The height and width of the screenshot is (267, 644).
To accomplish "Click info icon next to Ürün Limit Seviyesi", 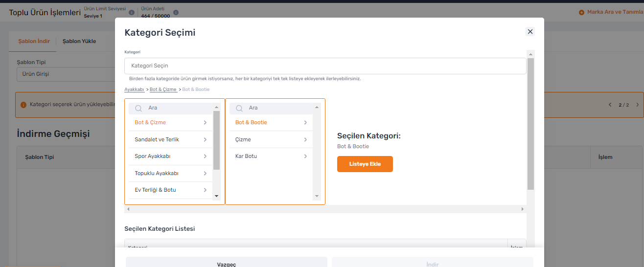I will pos(131,12).
